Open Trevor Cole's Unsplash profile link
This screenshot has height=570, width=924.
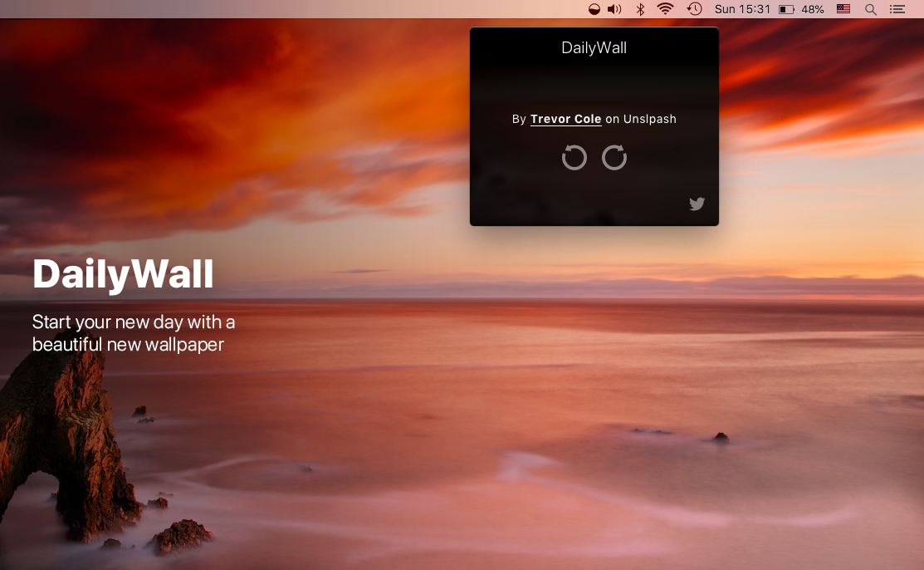[565, 119]
